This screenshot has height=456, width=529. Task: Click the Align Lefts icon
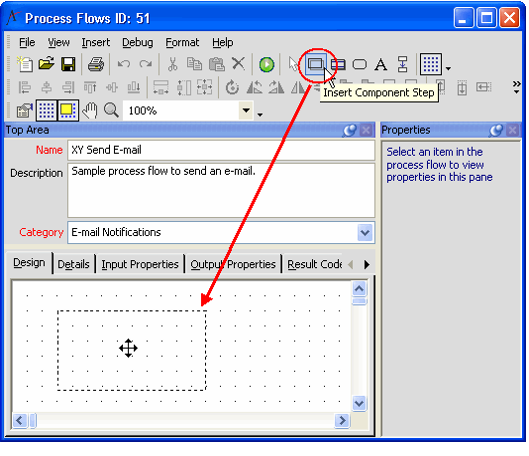click(x=25, y=87)
